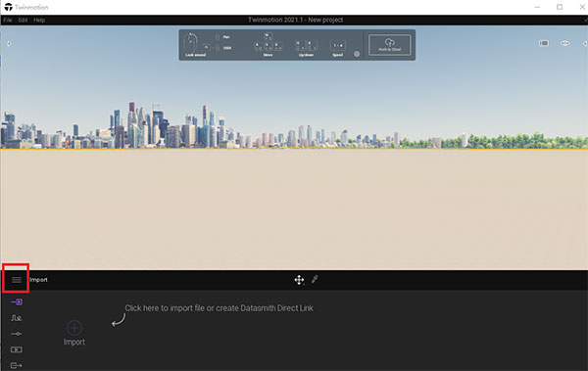Open the Context (terrain) sidebar icon

(x=16, y=318)
